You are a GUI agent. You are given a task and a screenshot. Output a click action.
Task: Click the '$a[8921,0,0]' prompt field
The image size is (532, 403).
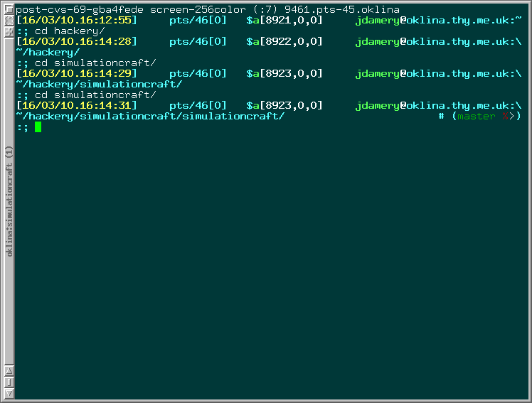(x=284, y=20)
